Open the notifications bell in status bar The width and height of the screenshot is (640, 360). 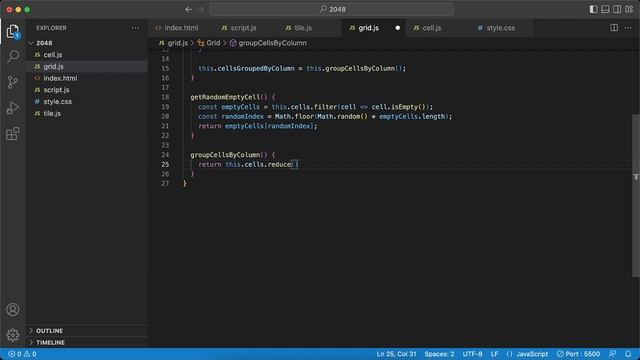coord(628,354)
